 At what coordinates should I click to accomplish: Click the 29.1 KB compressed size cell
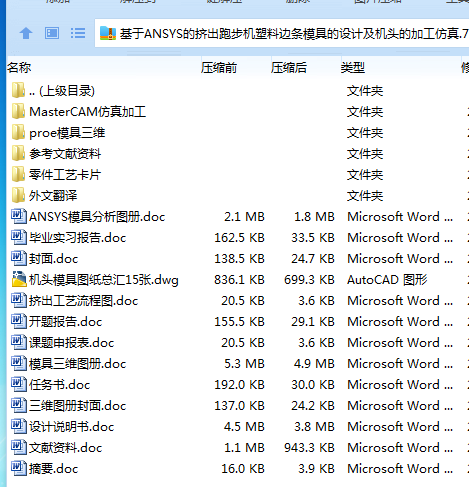(313, 322)
